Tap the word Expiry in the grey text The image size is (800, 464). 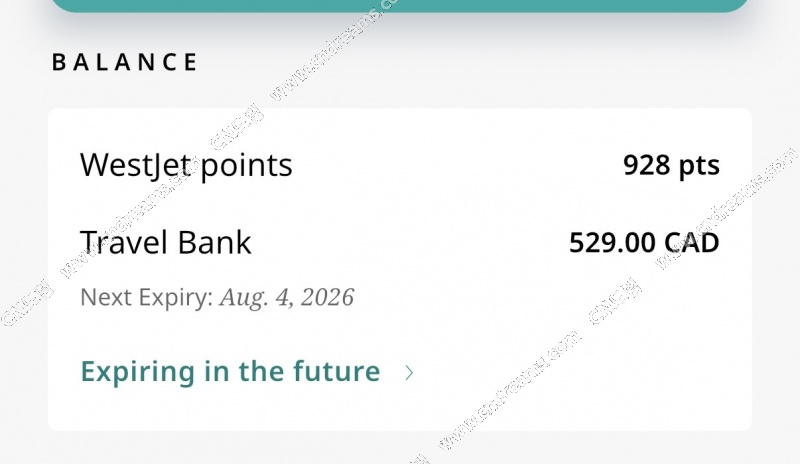click(183, 297)
